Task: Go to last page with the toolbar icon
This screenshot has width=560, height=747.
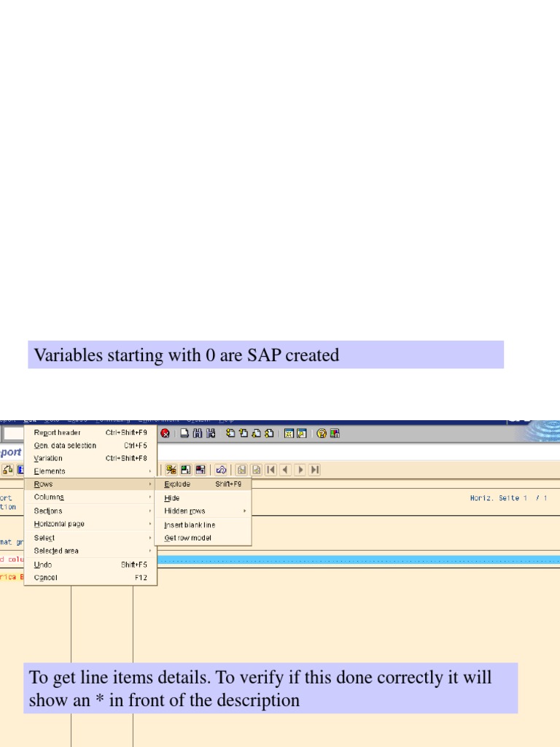Action: [269, 433]
